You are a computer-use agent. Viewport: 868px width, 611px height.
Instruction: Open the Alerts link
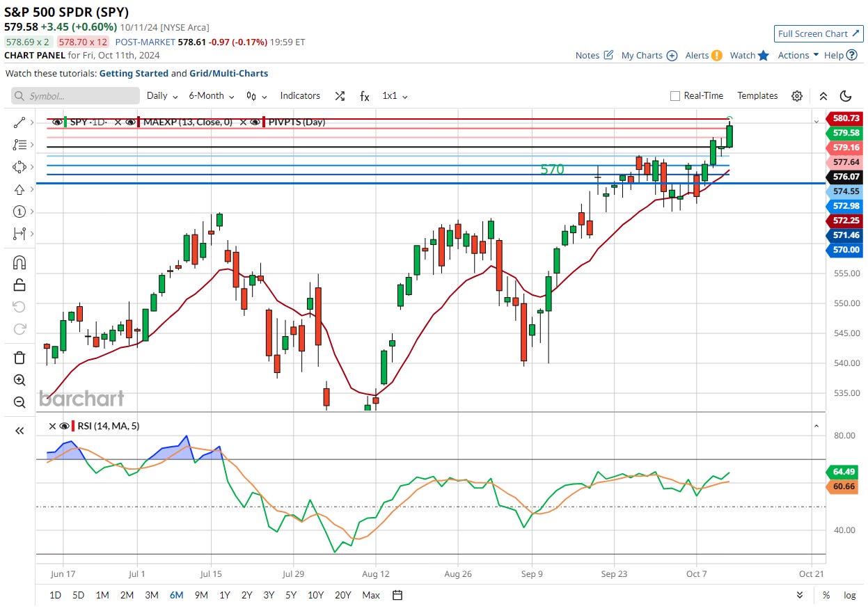pos(704,55)
